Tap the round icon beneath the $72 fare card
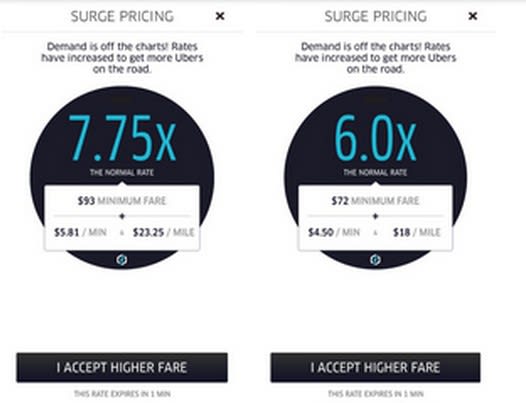Viewport: 526px width, 403px height. pos(375,260)
